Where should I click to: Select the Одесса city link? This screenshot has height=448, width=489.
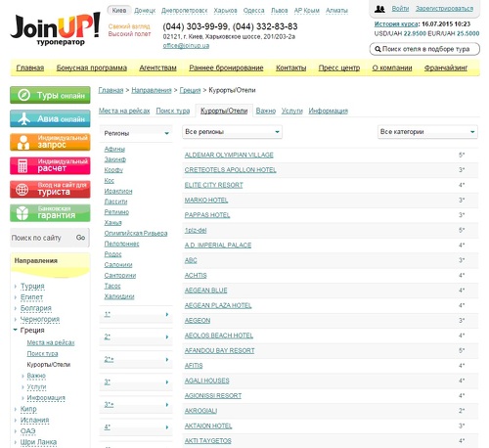click(253, 11)
